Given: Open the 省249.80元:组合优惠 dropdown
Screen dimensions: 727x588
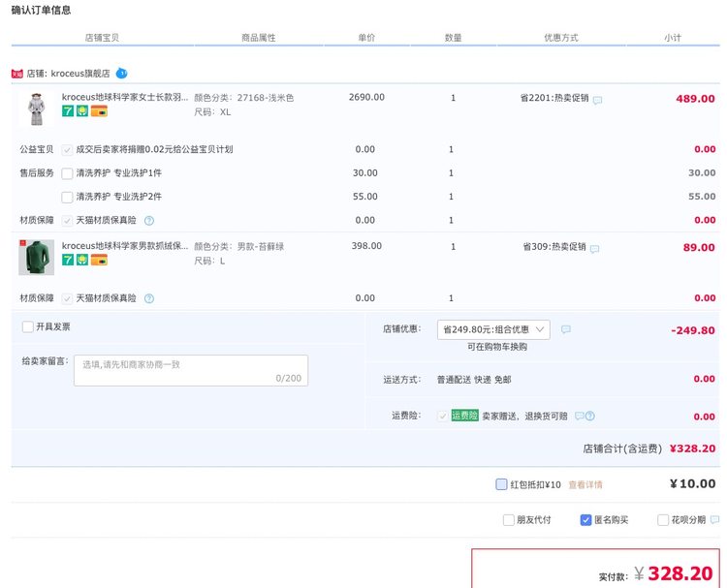Looking at the screenshot, I should pyautogui.click(x=493, y=329).
